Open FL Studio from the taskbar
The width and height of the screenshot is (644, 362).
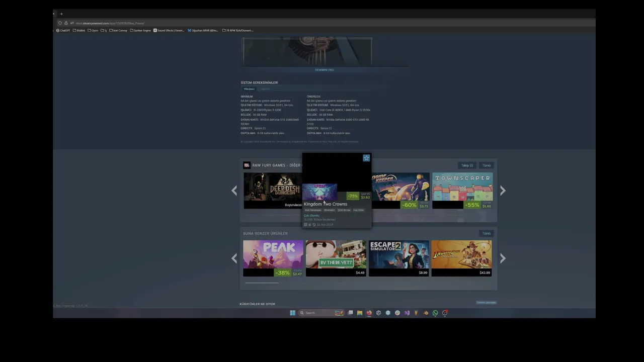[416, 313]
